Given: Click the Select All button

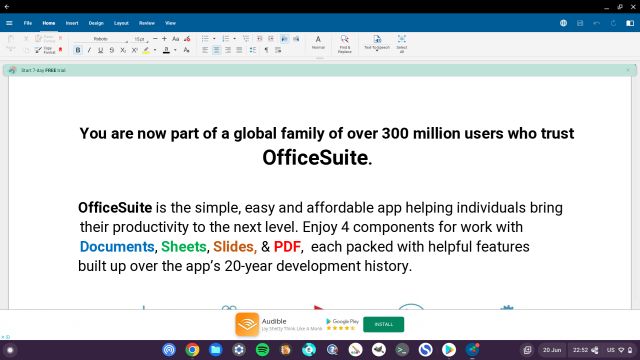Looking at the screenshot, I should (x=402, y=44).
